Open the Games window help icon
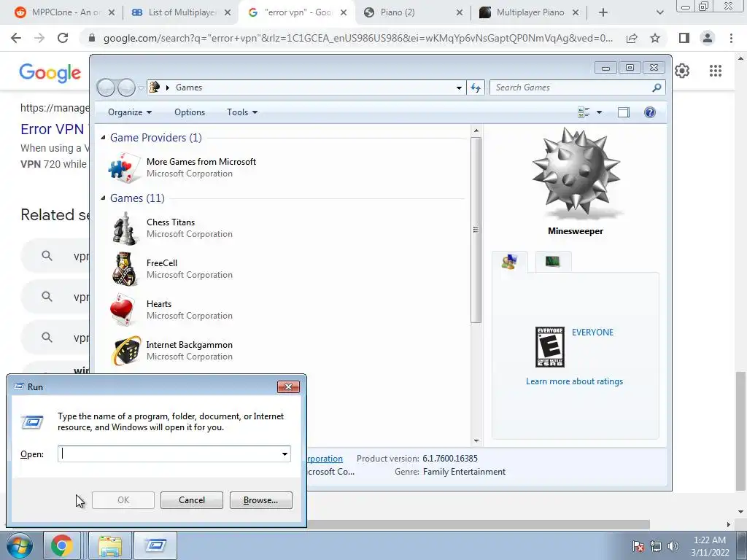The height and width of the screenshot is (560, 747). coord(650,112)
